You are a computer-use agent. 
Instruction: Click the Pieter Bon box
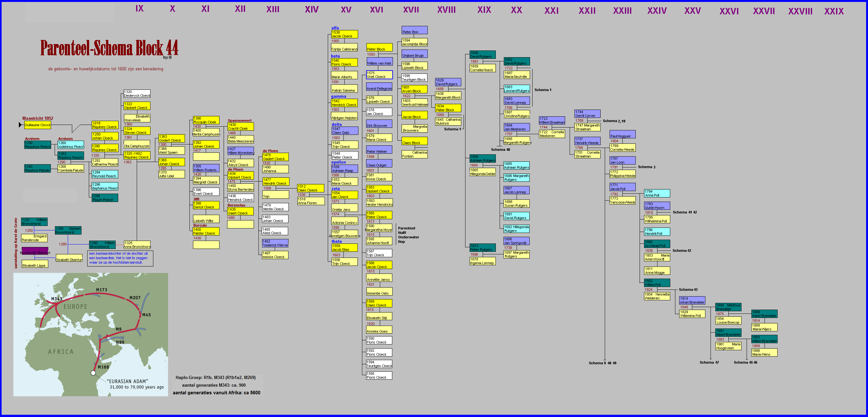pos(414,30)
